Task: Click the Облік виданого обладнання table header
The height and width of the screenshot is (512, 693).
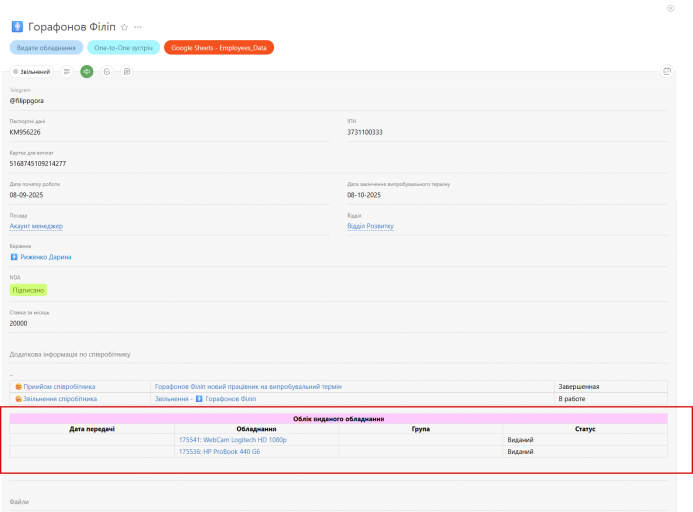Action: (x=339, y=418)
